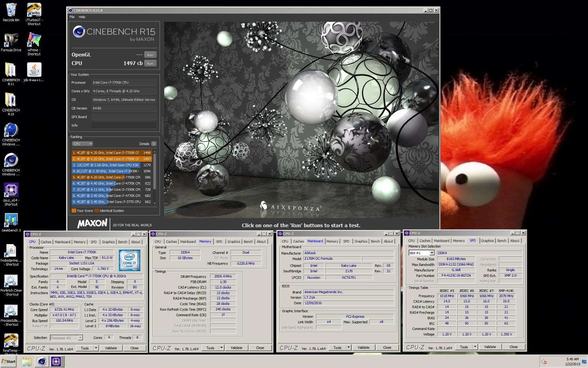The image size is (588, 368).
Task: Open the hwbotprime shortcut icon
Action: (x=11, y=255)
